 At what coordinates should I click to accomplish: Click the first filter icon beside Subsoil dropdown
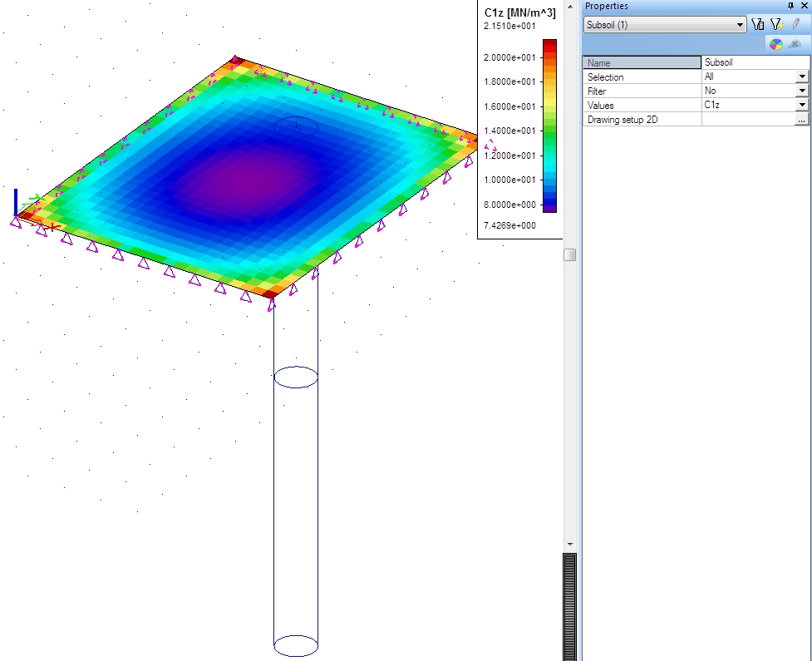click(758, 25)
